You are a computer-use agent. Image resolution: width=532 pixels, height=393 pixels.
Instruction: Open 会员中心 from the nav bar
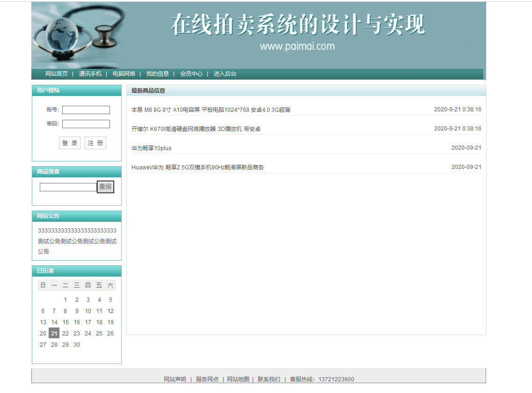pyautogui.click(x=191, y=74)
